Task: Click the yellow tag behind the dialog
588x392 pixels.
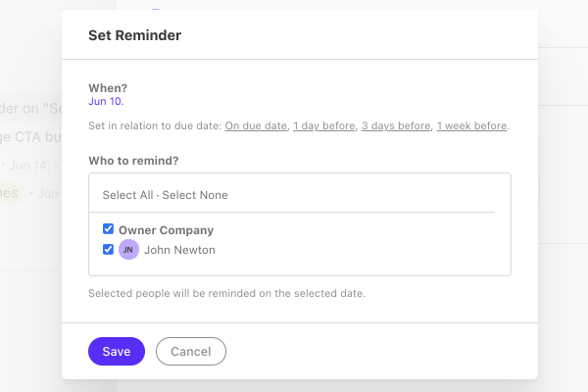Action: click(12, 193)
